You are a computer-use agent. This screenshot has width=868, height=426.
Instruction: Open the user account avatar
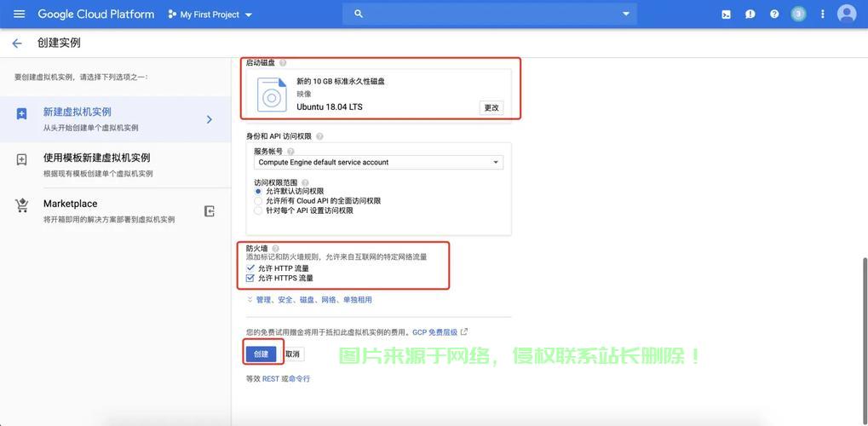coord(847,14)
